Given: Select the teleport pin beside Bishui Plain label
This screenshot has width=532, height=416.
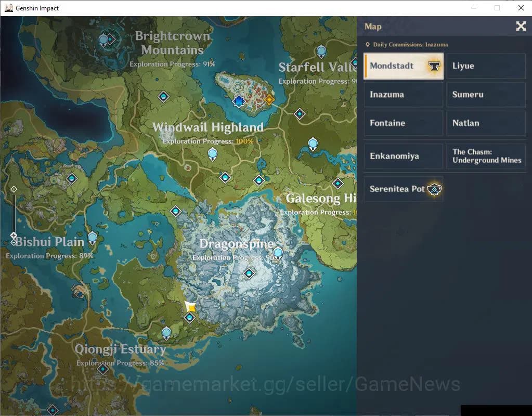Looking at the screenshot, I should click(x=93, y=238).
